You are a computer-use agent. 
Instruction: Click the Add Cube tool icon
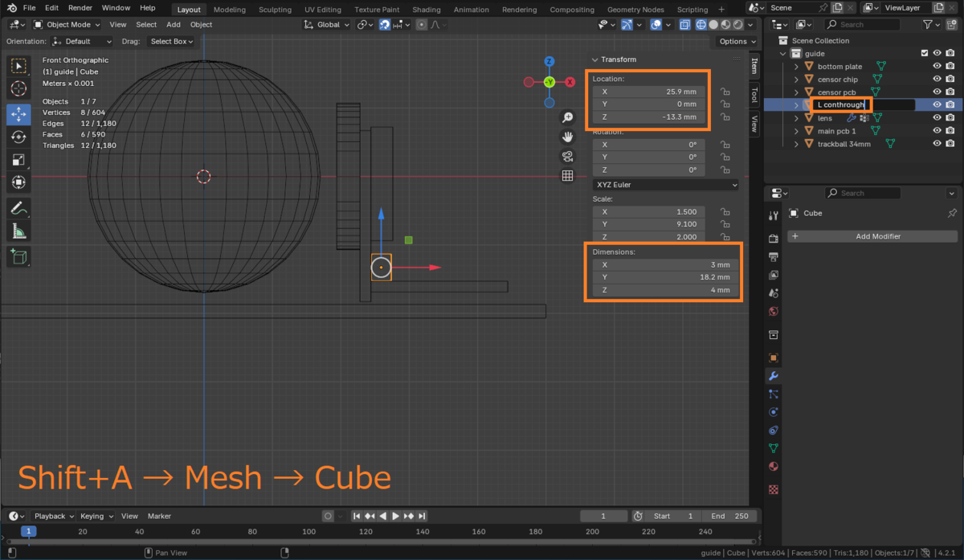click(18, 257)
